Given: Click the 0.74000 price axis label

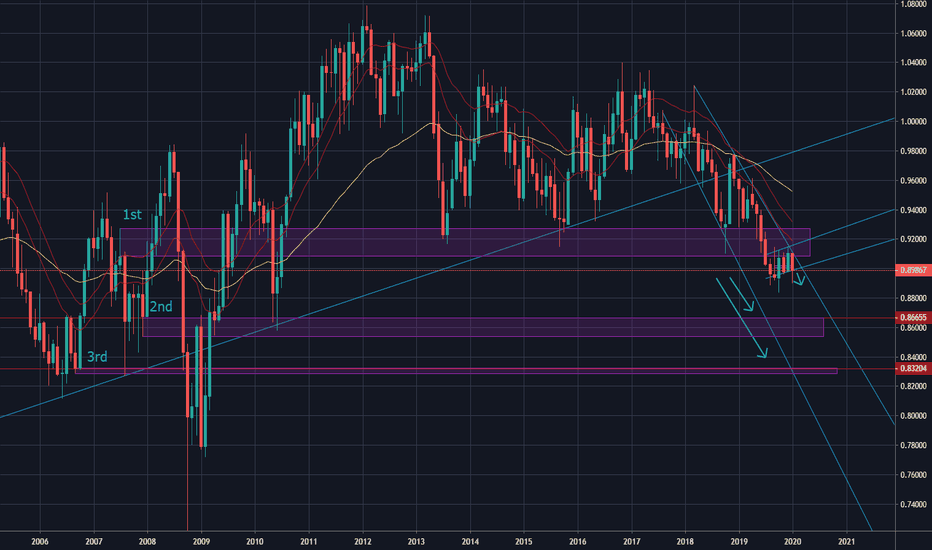Looking at the screenshot, I should (x=914, y=505).
